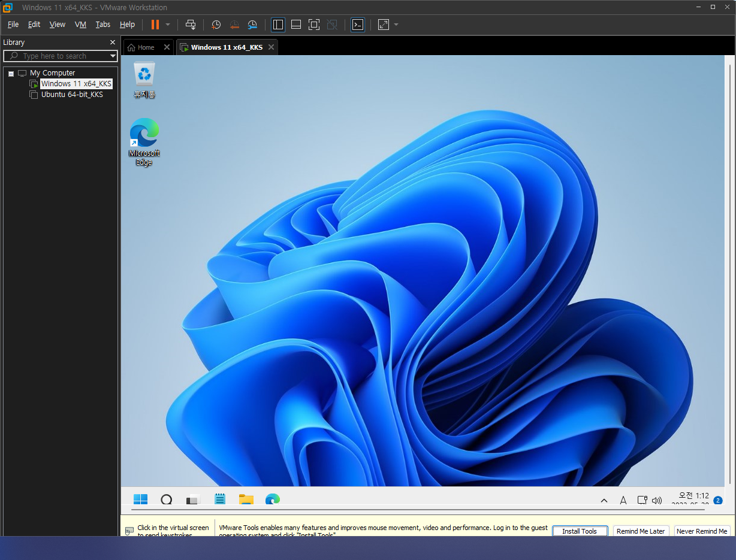Close the Library panel
This screenshot has width=736, height=560.
(x=113, y=43)
